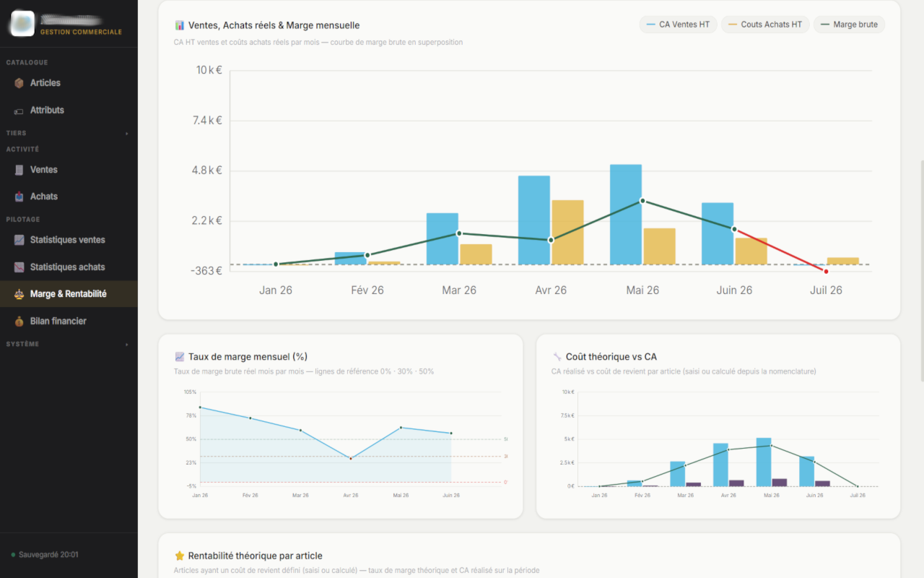The image size is (924, 578).
Task: Click the "PILOTAGE" sidebar section heading
Action: tap(23, 220)
